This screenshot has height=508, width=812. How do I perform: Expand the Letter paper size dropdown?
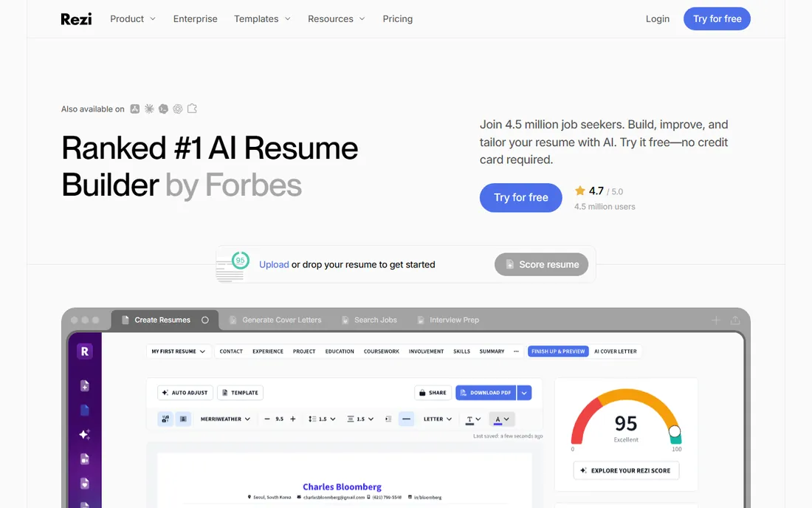click(x=438, y=419)
